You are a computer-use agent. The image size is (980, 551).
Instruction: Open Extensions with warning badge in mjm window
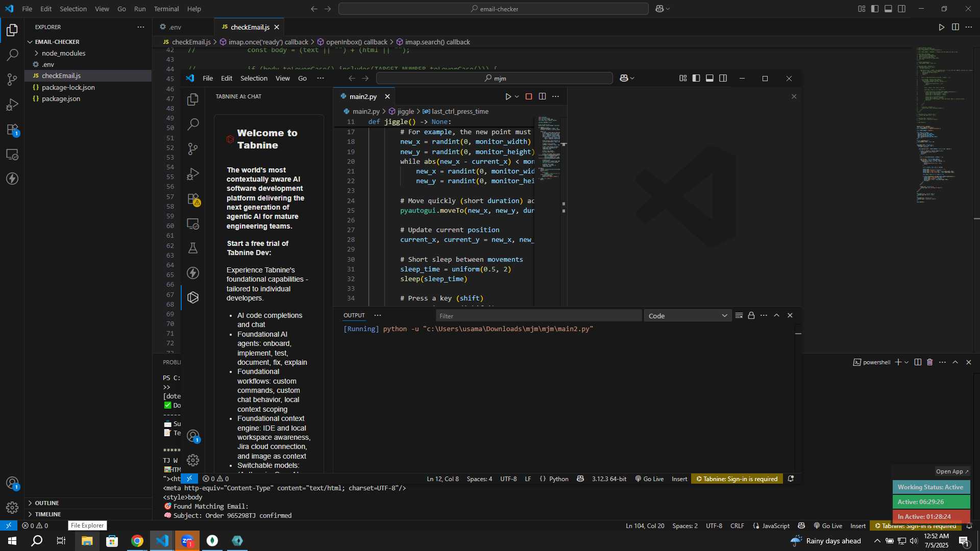[193, 199]
